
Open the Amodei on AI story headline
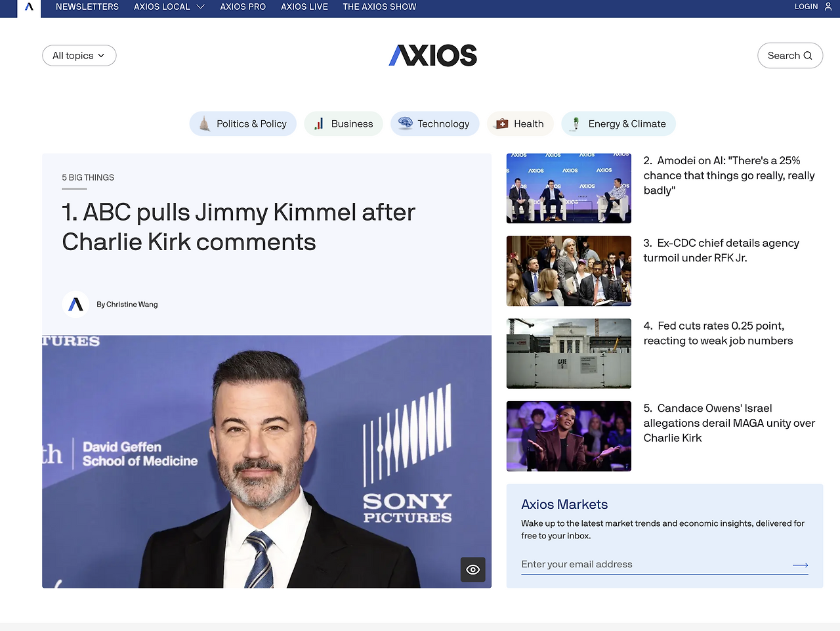tap(729, 175)
